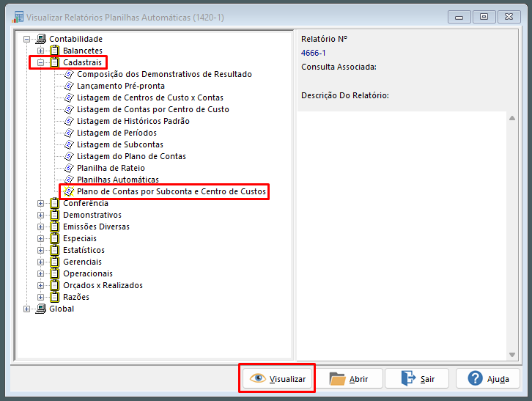Select 'Lançamento Pré-pronta' report
This screenshot has height=401, width=532.
pos(121,86)
